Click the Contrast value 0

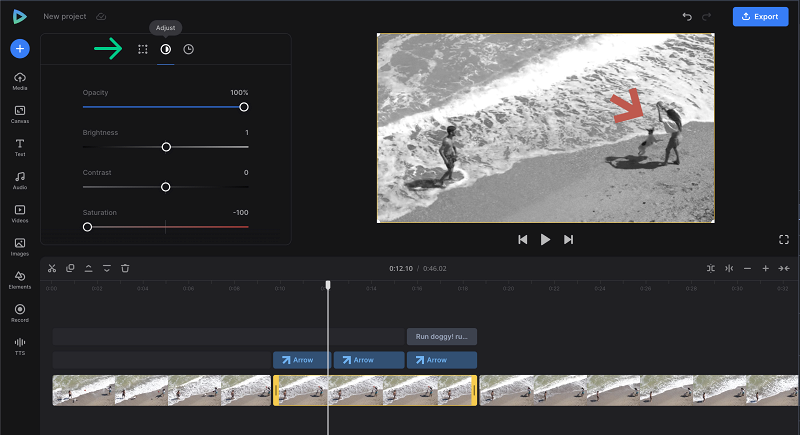click(246, 173)
